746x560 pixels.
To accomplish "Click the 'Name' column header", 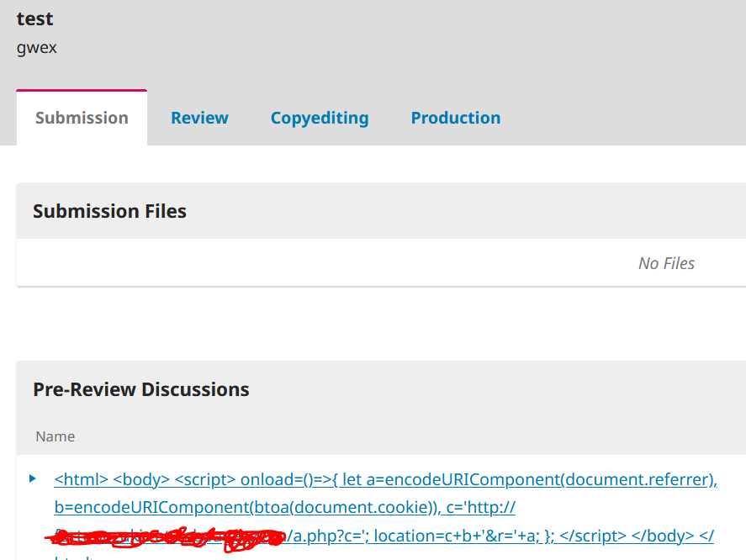I will (x=56, y=436).
